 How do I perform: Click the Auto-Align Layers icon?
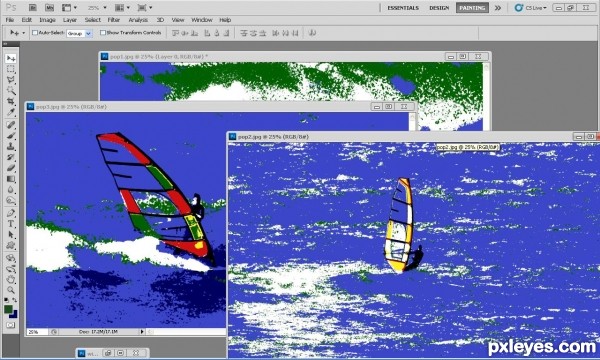point(312,33)
